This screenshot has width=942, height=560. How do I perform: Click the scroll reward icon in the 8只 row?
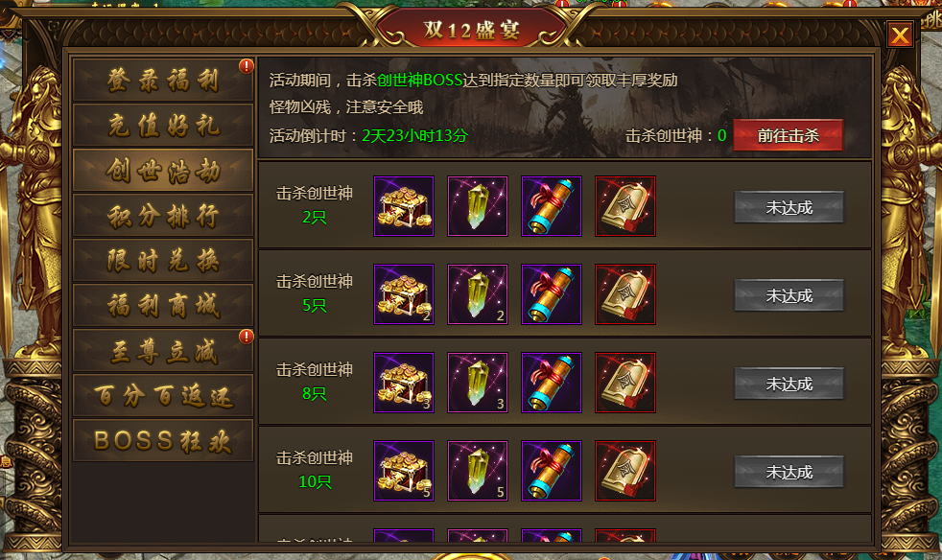(552, 383)
